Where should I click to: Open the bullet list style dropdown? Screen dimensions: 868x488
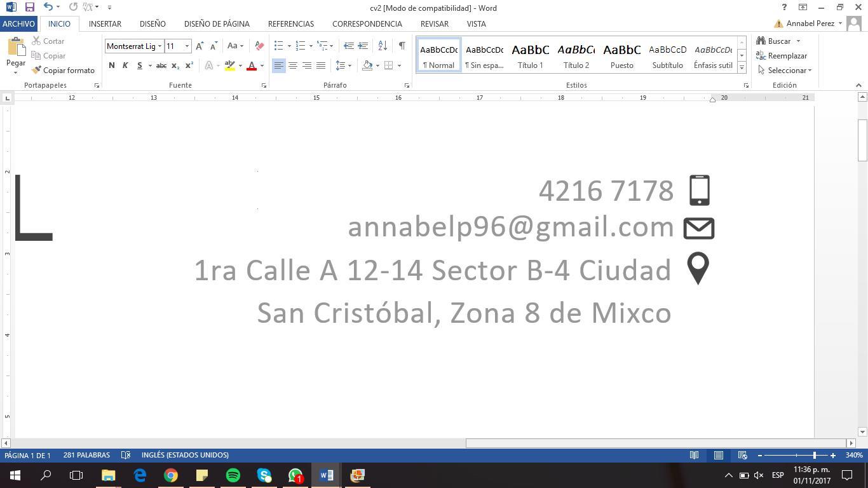click(289, 46)
